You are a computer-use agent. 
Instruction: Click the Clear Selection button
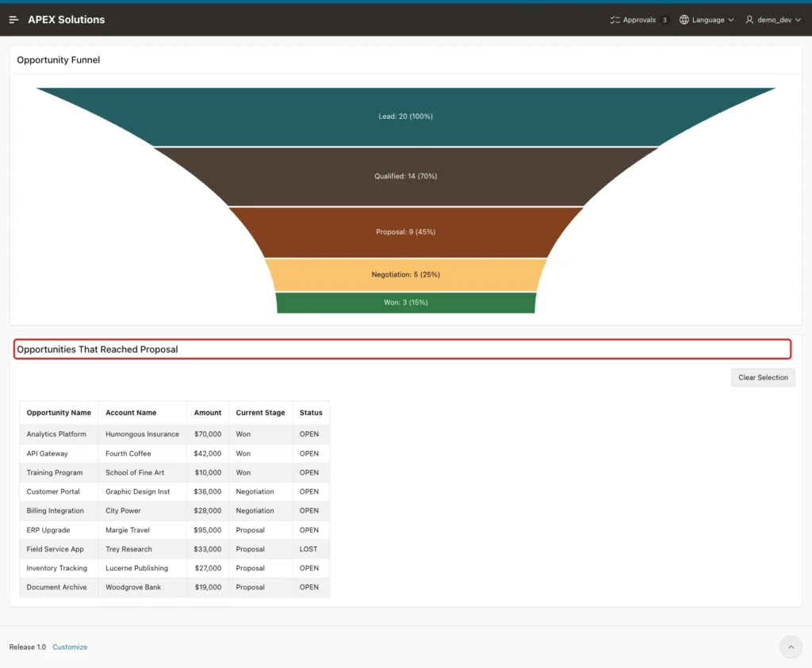763,377
